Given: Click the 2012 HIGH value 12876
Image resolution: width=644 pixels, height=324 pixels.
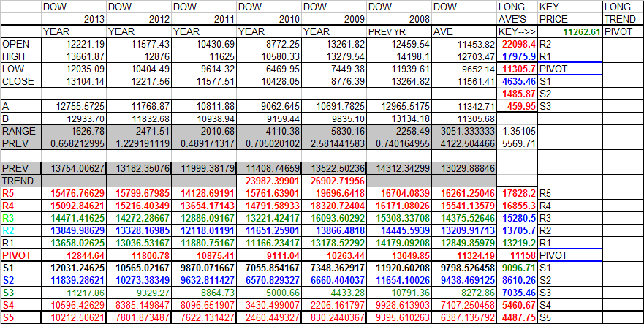Looking at the screenshot, I should 139,56.
